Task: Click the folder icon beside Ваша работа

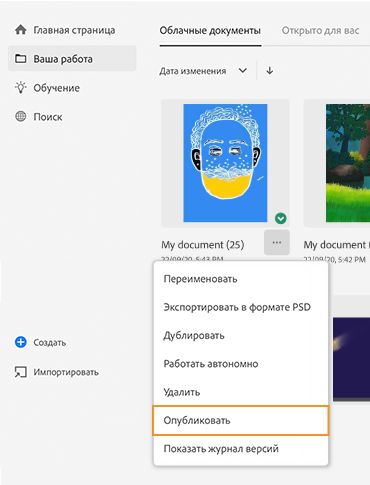Action: [x=21, y=59]
